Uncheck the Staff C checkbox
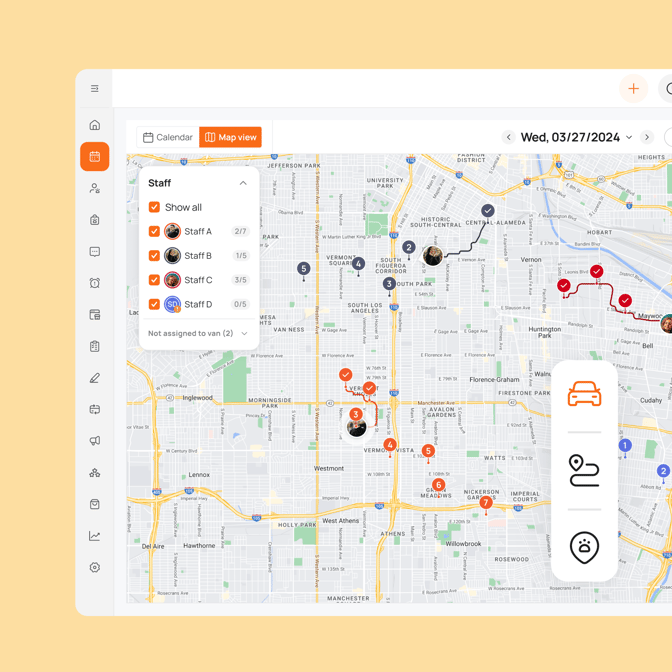Image resolution: width=672 pixels, height=672 pixels. pyautogui.click(x=154, y=280)
